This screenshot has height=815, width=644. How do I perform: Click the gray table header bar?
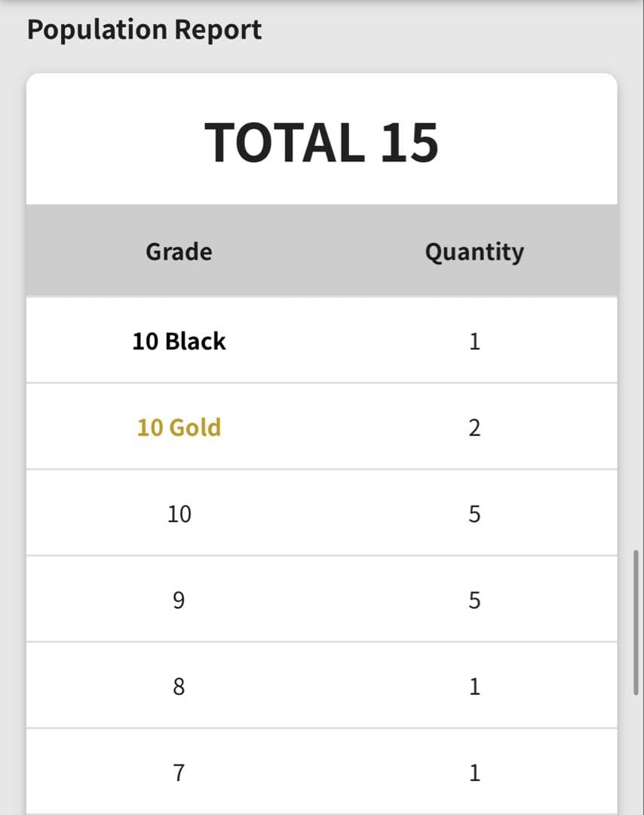tap(321, 251)
